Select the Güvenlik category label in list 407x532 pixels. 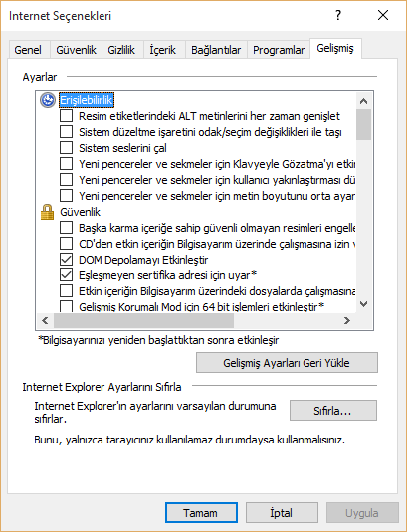(x=81, y=212)
